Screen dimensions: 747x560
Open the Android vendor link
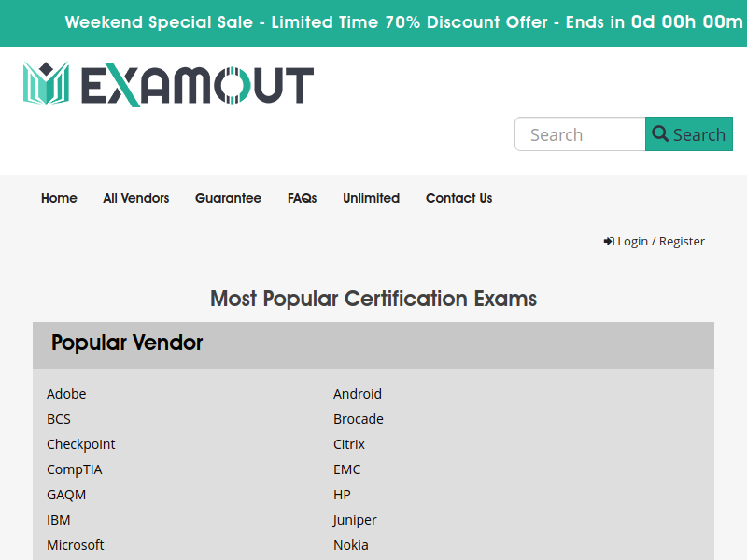358,394
